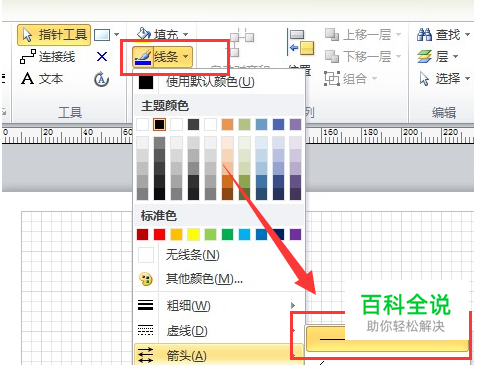This screenshot has height=365, width=494.
Task: Pick the green standard color swatch
Action: click(227, 234)
